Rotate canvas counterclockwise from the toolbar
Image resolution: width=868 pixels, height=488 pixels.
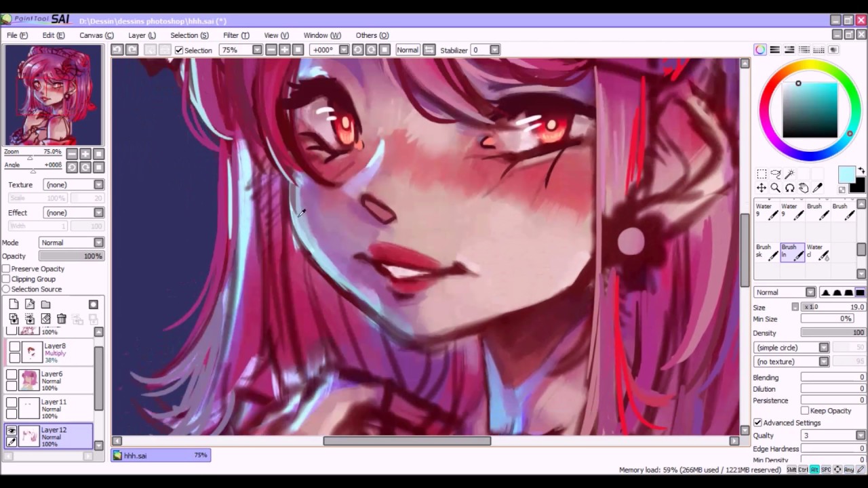[358, 49]
